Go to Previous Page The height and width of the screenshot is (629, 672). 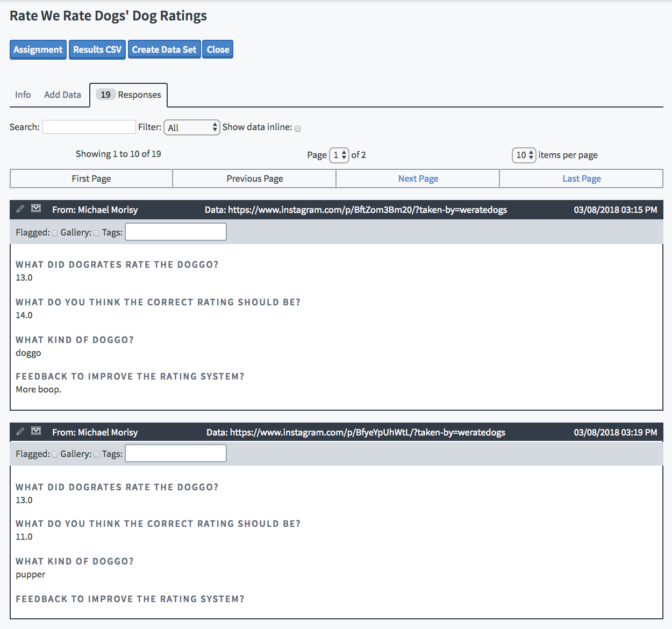click(x=255, y=178)
